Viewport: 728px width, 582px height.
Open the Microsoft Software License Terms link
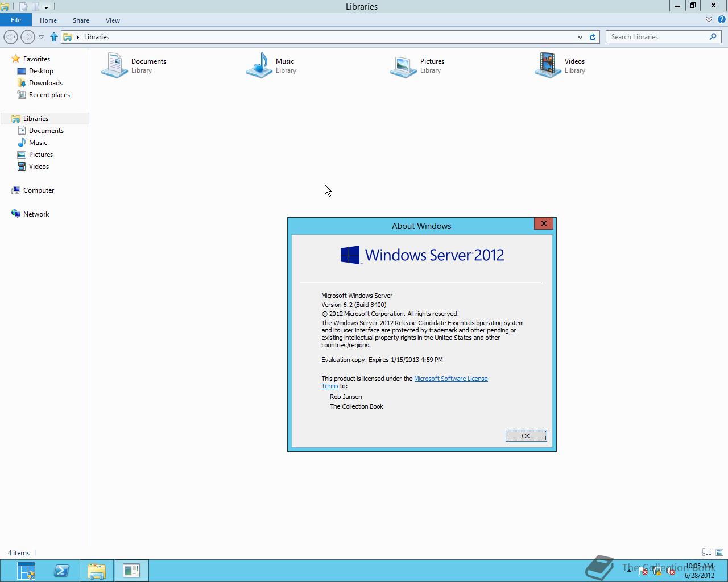[450, 379]
